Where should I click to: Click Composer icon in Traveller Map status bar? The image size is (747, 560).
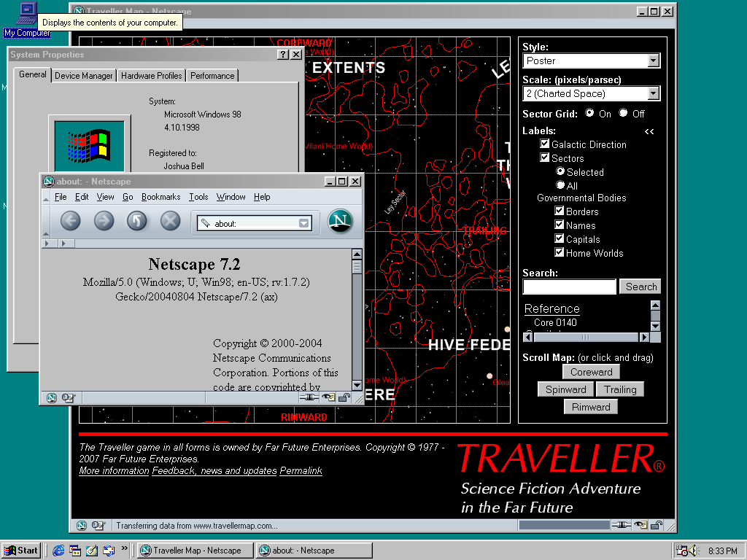(x=98, y=525)
